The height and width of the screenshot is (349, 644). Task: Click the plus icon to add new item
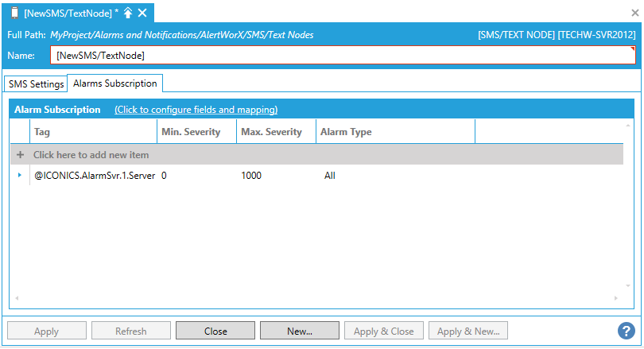21,155
